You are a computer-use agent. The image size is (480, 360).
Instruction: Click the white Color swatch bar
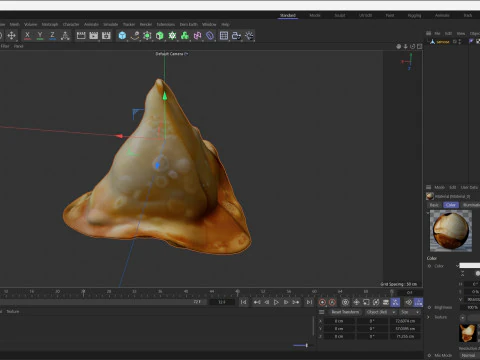[x=470, y=266]
